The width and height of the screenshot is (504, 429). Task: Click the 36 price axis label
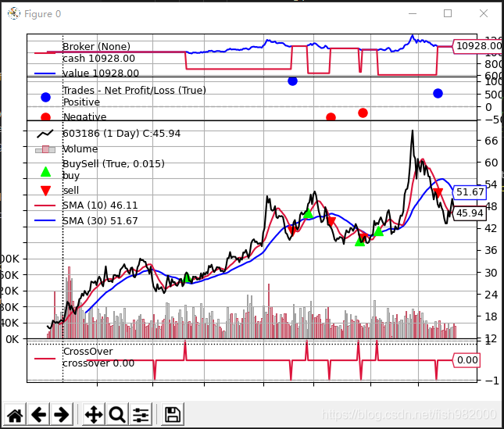[x=491, y=250]
